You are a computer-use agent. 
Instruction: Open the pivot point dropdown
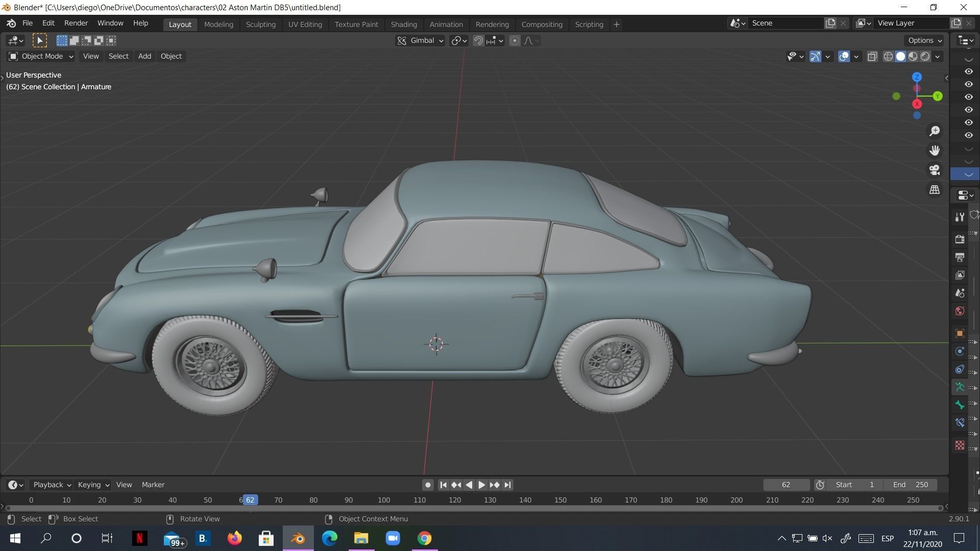(459, 41)
